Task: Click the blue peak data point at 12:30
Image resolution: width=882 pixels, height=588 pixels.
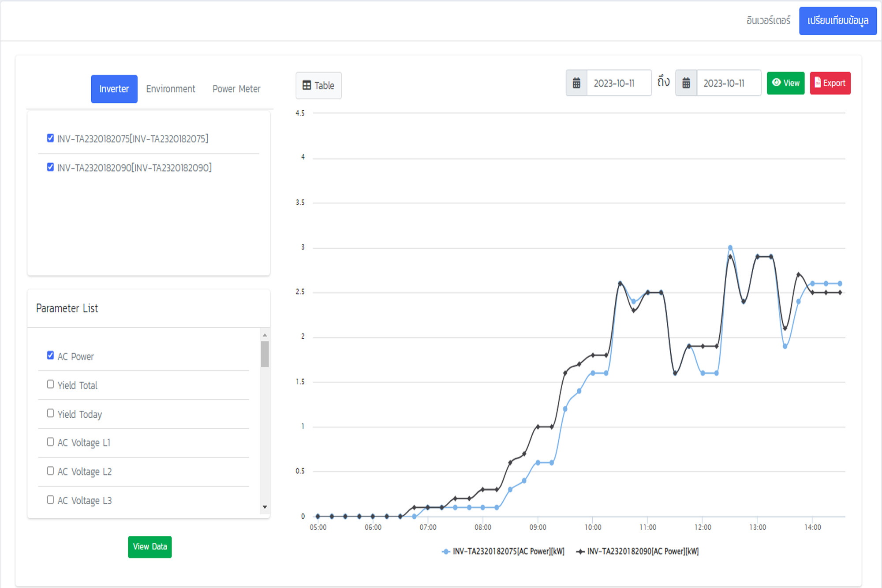Action: click(x=730, y=247)
